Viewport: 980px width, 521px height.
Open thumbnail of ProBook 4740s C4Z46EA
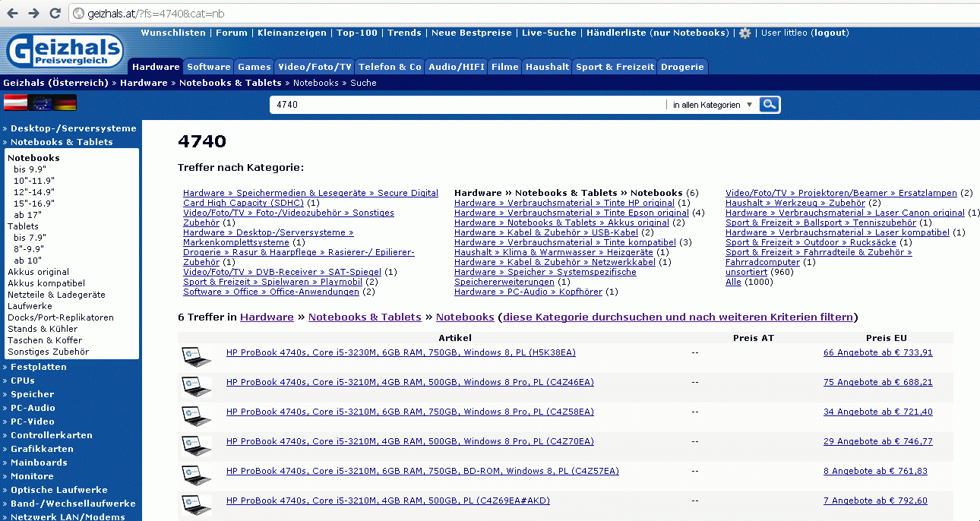pyautogui.click(x=197, y=387)
